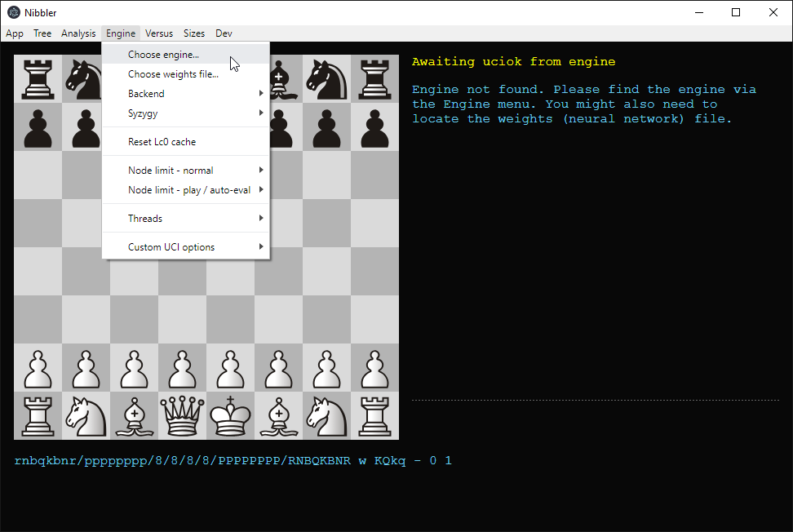793x532 pixels.
Task: Click the Nibbler app icon in title bar
Action: [x=14, y=12]
